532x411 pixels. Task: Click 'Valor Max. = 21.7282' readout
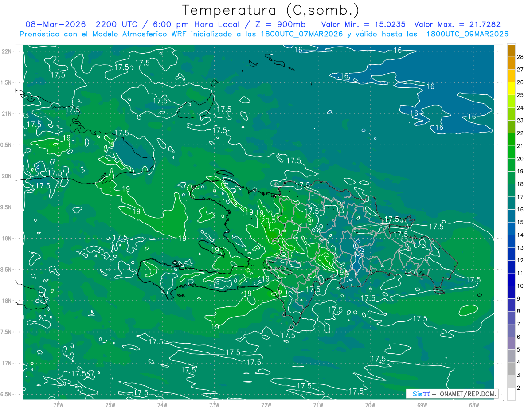[457, 25]
